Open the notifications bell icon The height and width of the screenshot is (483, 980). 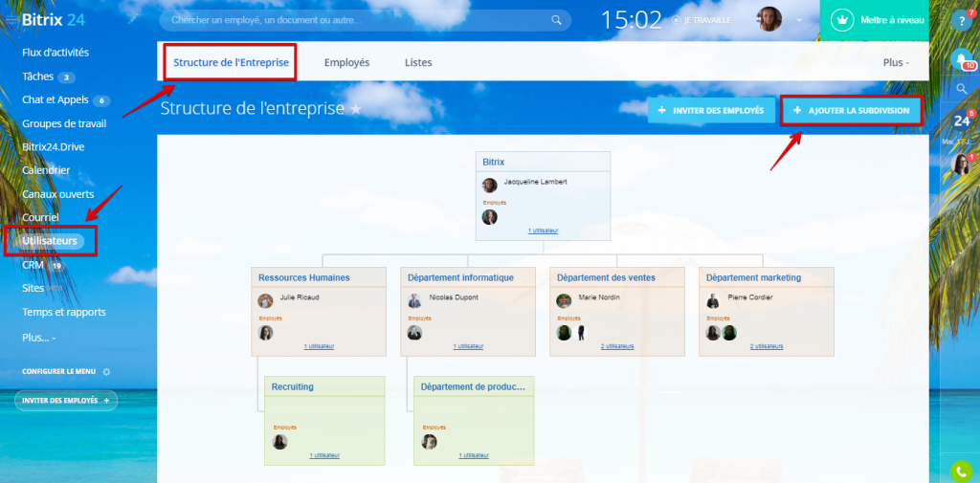coord(962,58)
